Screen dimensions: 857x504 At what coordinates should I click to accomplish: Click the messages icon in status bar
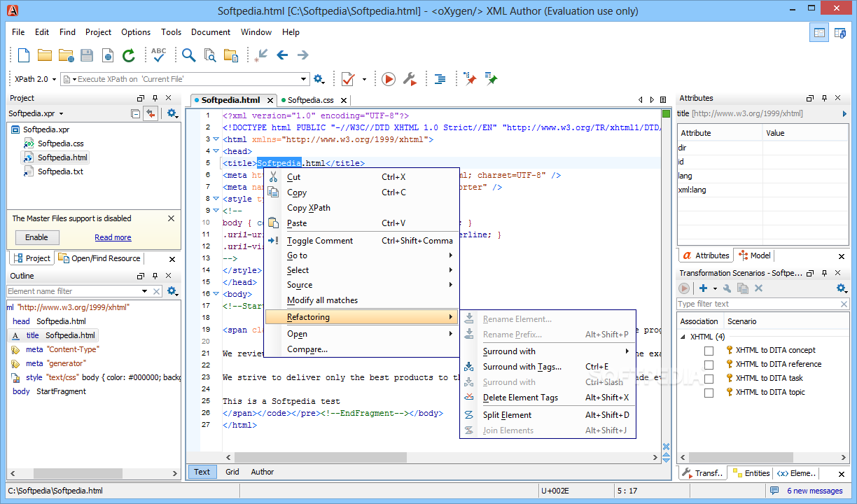click(x=774, y=491)
